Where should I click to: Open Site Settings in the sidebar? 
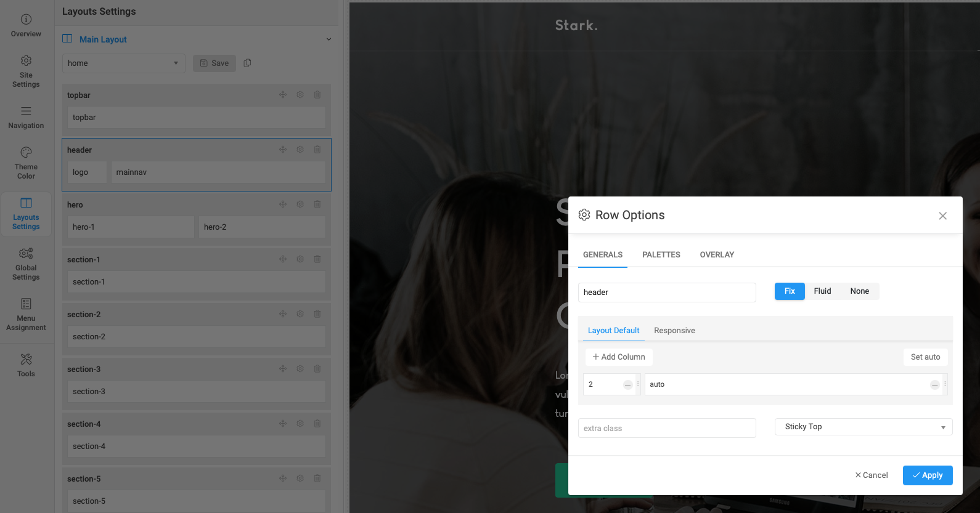(26, 71)
